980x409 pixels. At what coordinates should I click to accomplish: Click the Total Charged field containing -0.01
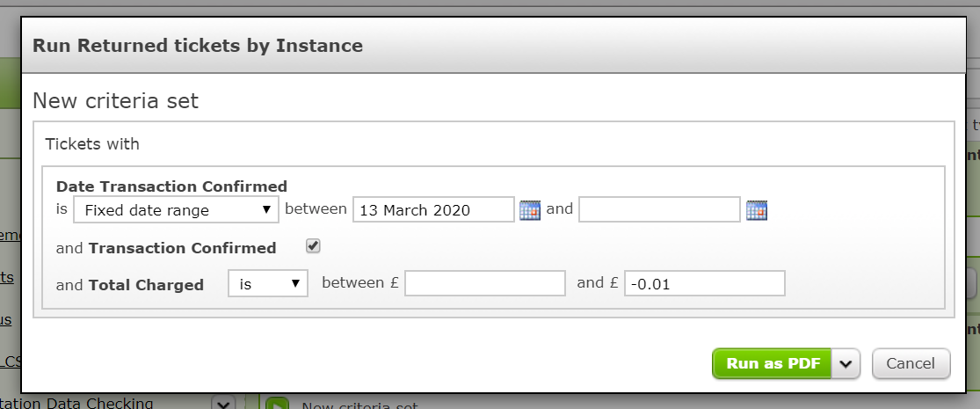(x=704, y=283)
